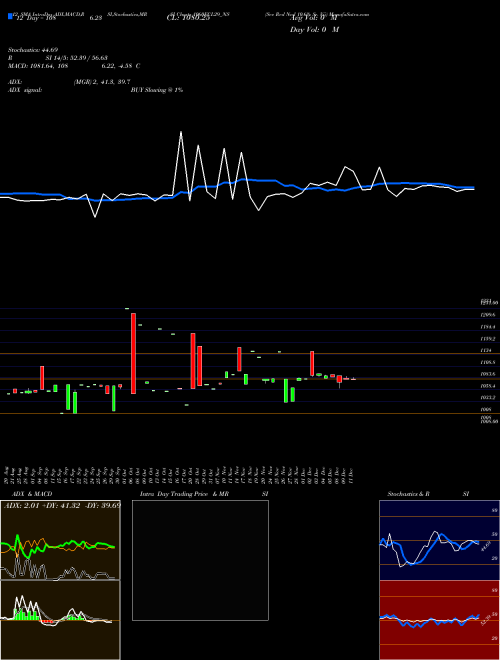
Task: Select the Stochastics: 44.69 reading
Action: (33, 50)
